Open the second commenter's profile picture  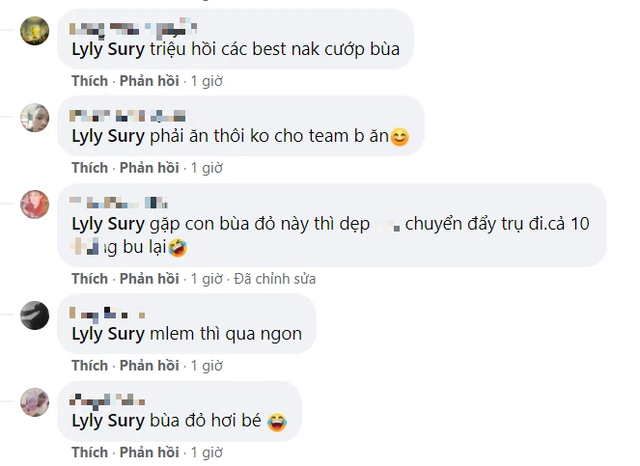point(35,118)
